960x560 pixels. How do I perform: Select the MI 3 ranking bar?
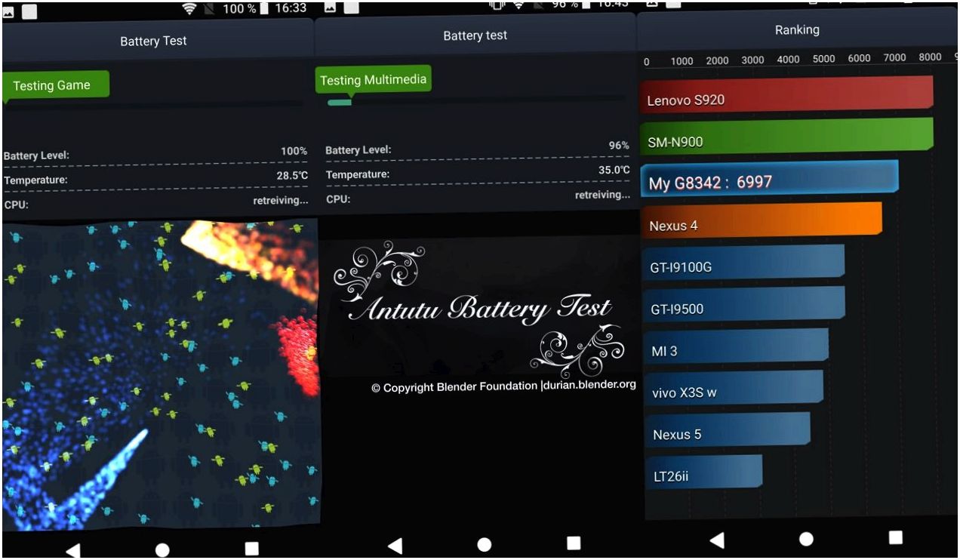point(735,347)
